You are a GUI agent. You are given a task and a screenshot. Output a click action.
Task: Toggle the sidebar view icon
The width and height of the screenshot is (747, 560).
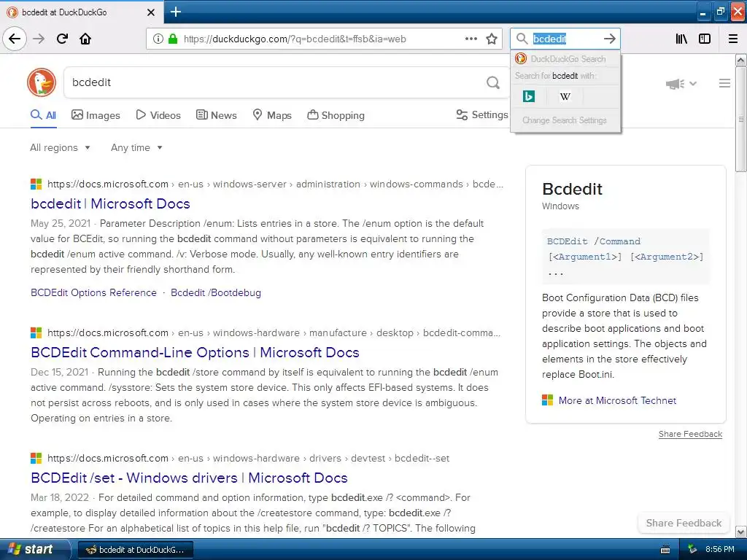[x=705, y=39]
